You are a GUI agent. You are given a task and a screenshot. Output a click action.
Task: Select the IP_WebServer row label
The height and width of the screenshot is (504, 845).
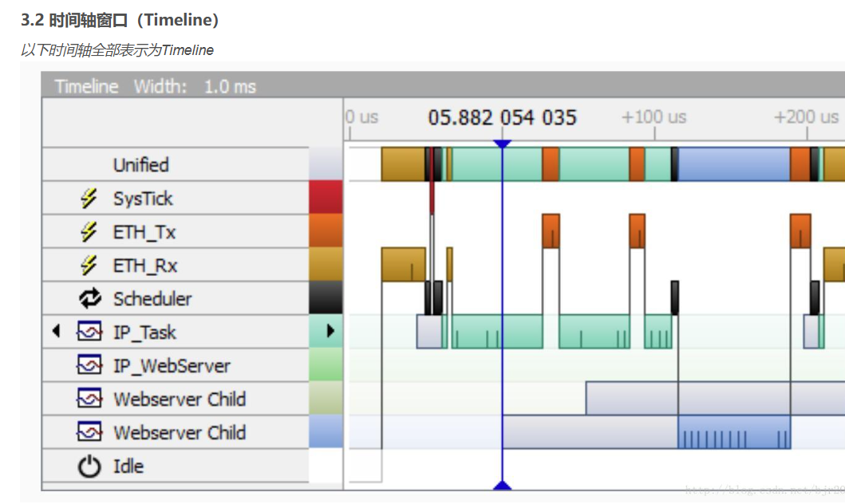point(172,365)
